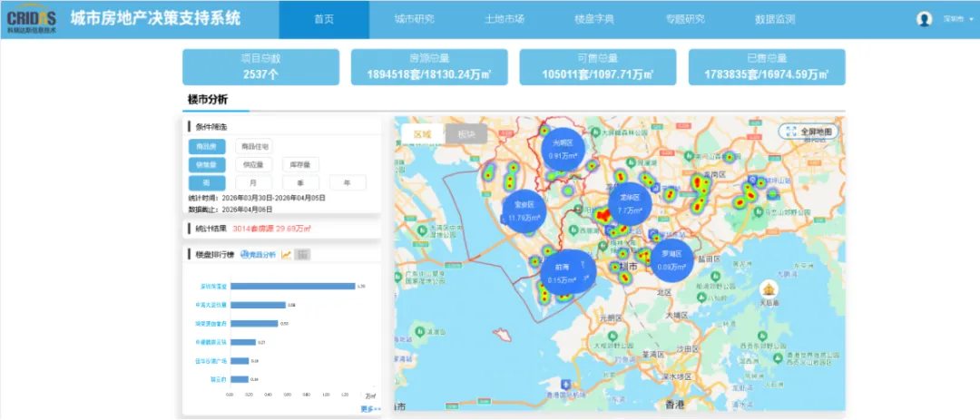The image size is (980, 420).
Task: Go to the 首页 tab
Action: (x=324, y=19)
